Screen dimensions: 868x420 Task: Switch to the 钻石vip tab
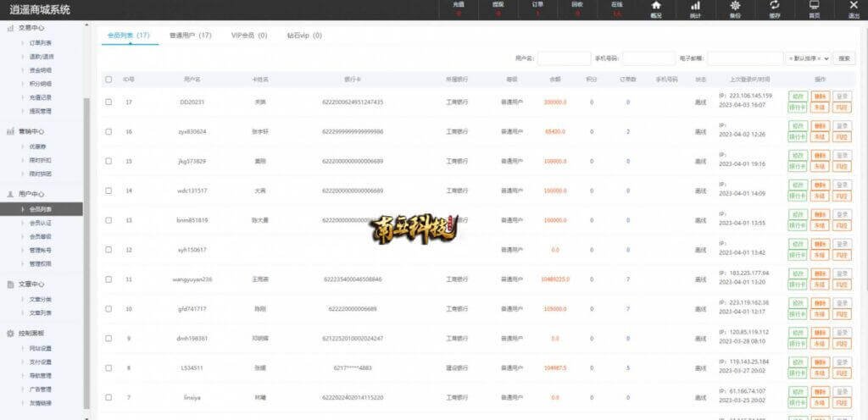coord(303,36)
